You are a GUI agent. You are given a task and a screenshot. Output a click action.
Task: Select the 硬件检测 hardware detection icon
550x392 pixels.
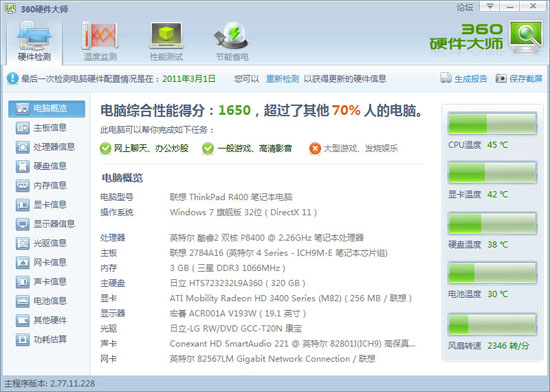[34, 41]
